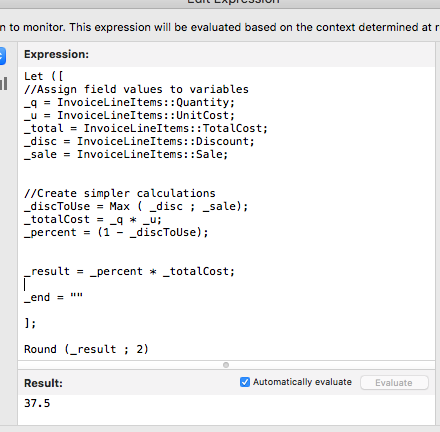This screenshot has height=432, width=440.
Task: Click the _end = "" line
Action: 53,297
